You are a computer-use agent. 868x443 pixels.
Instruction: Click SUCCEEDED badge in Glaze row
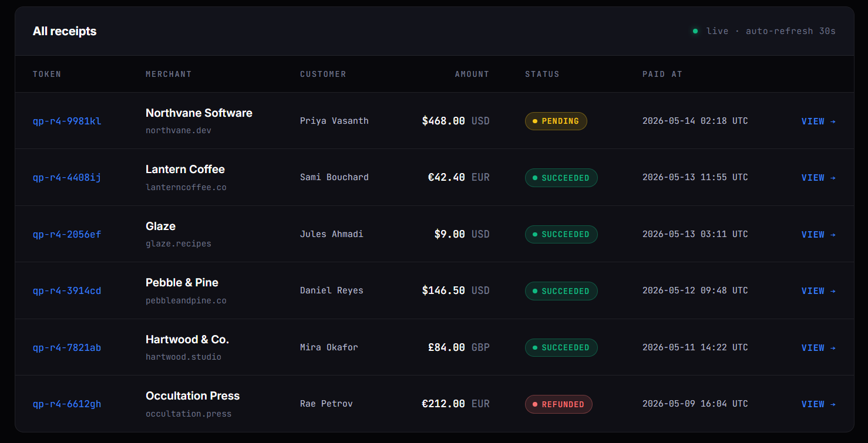point(561,235)
